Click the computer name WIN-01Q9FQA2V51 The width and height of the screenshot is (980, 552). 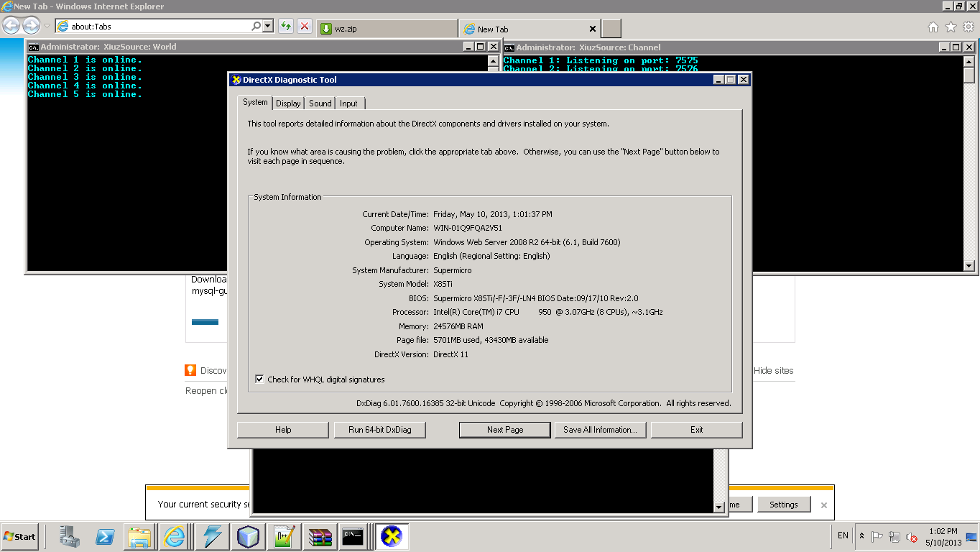pyautogui.click(x=468, y=228)
